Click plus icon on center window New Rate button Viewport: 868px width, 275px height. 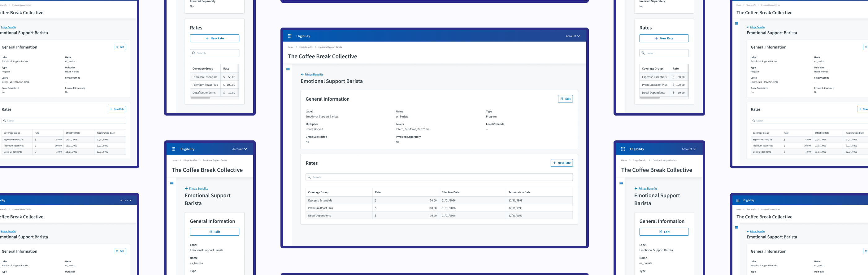pos(554,163)
